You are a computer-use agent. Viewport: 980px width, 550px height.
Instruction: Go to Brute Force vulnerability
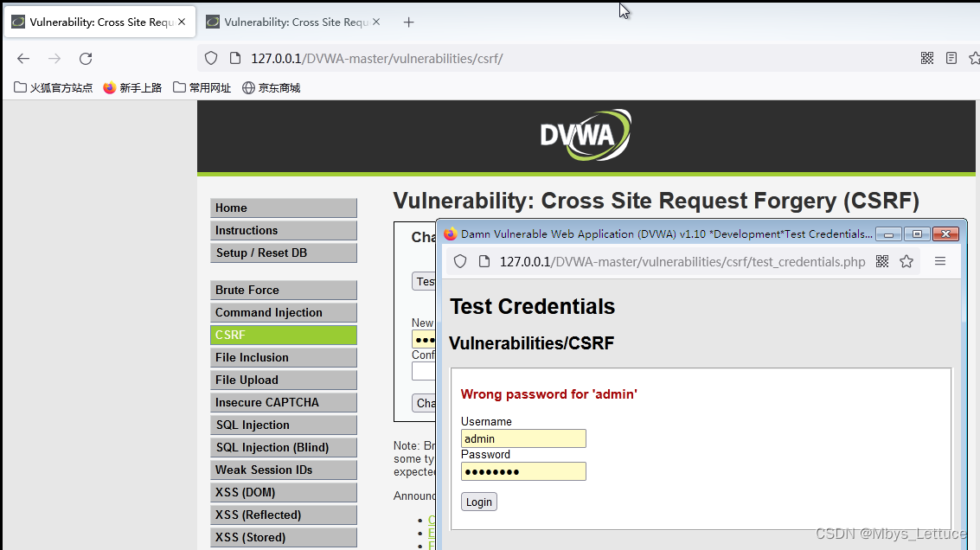click(284, 290)
